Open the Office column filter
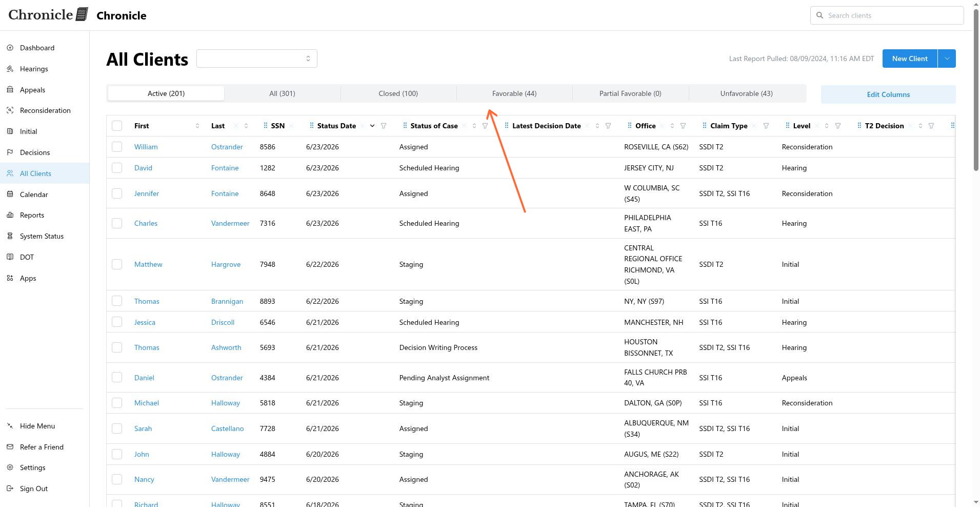Viewport: 980px width, 507px height. pyautogui.click(x=683, y=126)
